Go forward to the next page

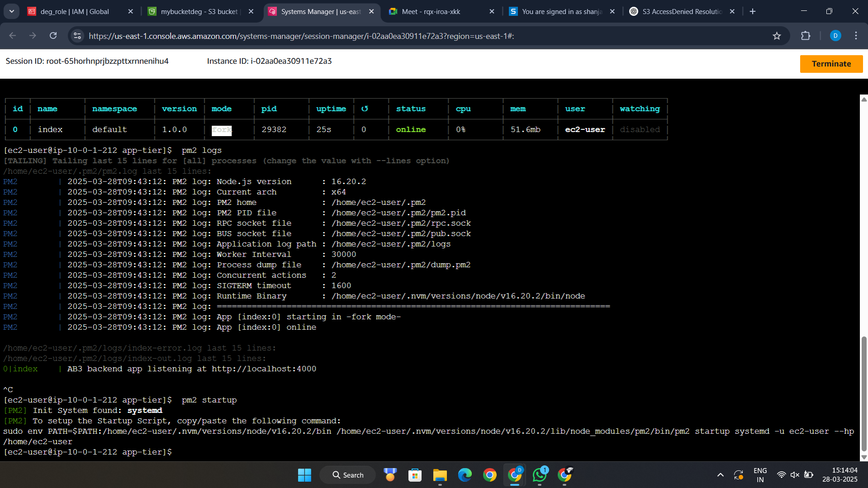33,36
